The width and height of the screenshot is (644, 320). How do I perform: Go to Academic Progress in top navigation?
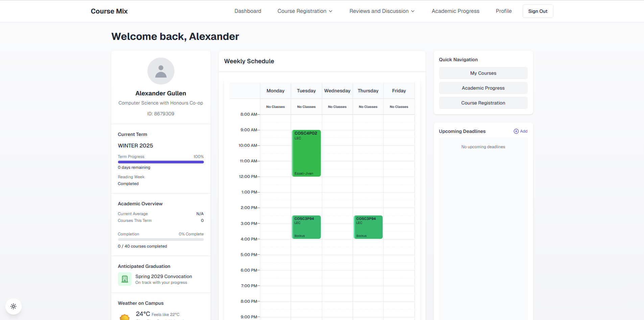point(455,11)
